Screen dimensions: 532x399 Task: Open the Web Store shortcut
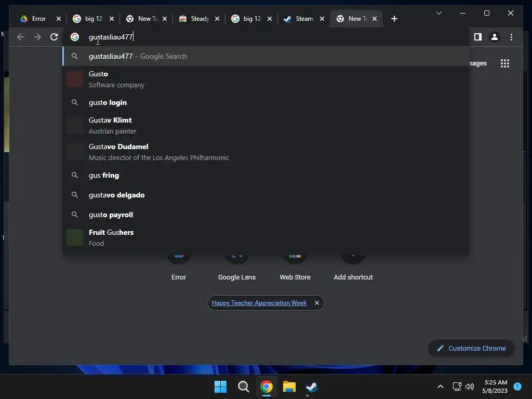295,268
